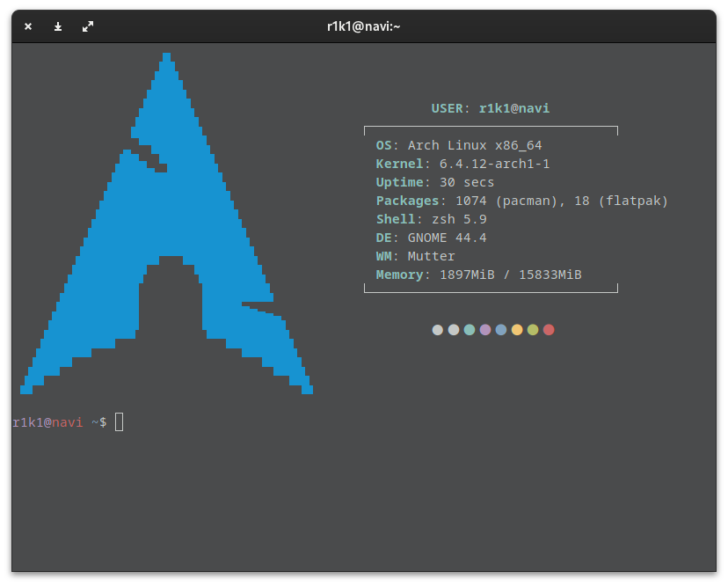Click the fullscreen toggle arrows icon in titlebar

coord(87,26)
